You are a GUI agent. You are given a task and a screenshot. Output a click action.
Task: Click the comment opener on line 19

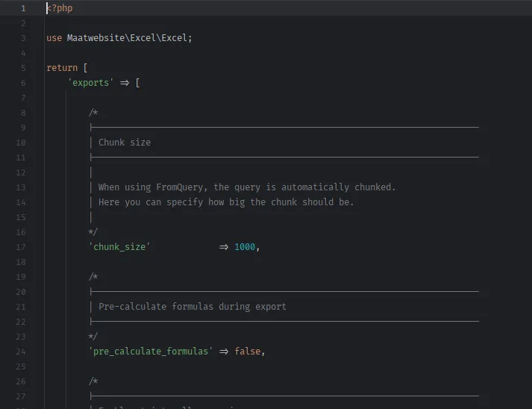[x=93, y=277]
